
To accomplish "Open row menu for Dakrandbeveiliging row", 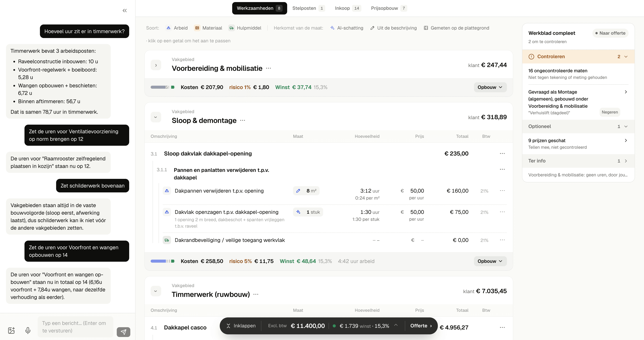I will 502,240.
